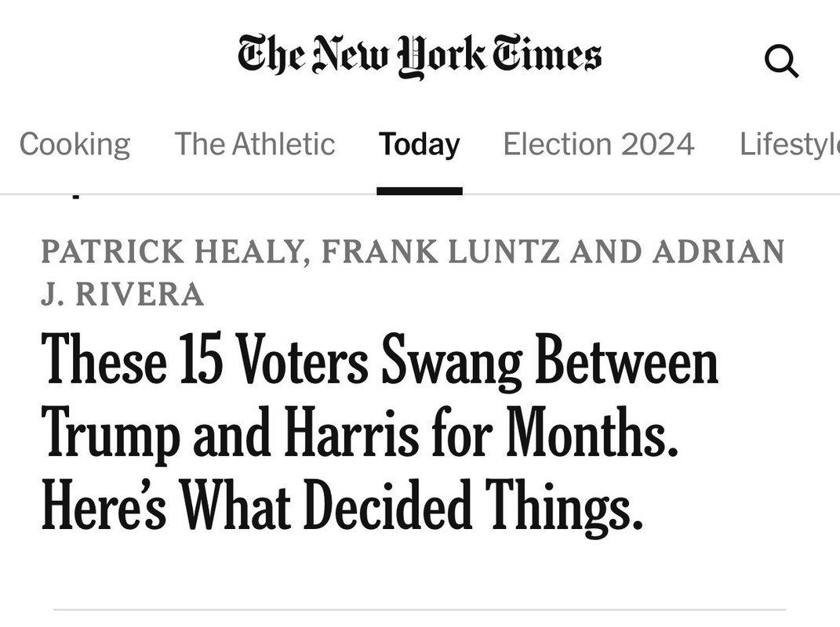
Task: Open the 'These 15 Voters Swang Between' headline
Action: click(x=380, y=359)
